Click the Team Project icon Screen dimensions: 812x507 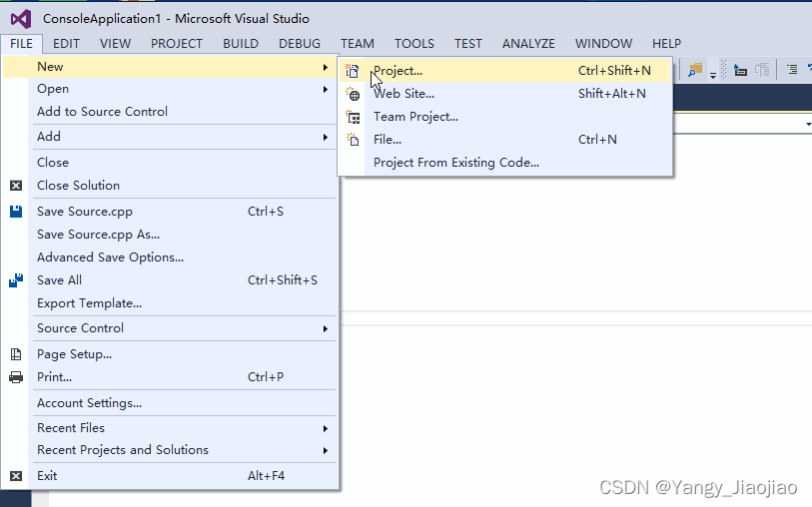(x=354, y=118)
